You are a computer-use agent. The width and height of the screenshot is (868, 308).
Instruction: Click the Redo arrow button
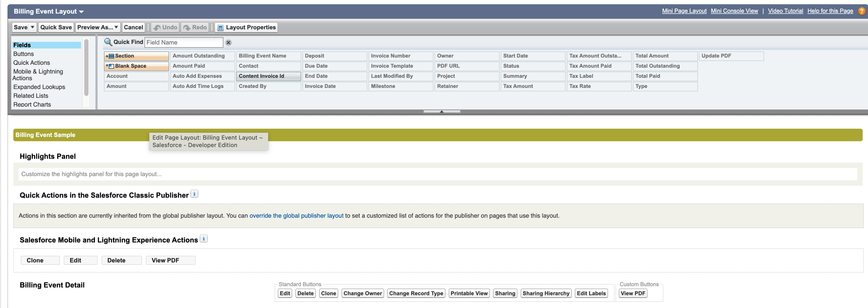[195, 27]
